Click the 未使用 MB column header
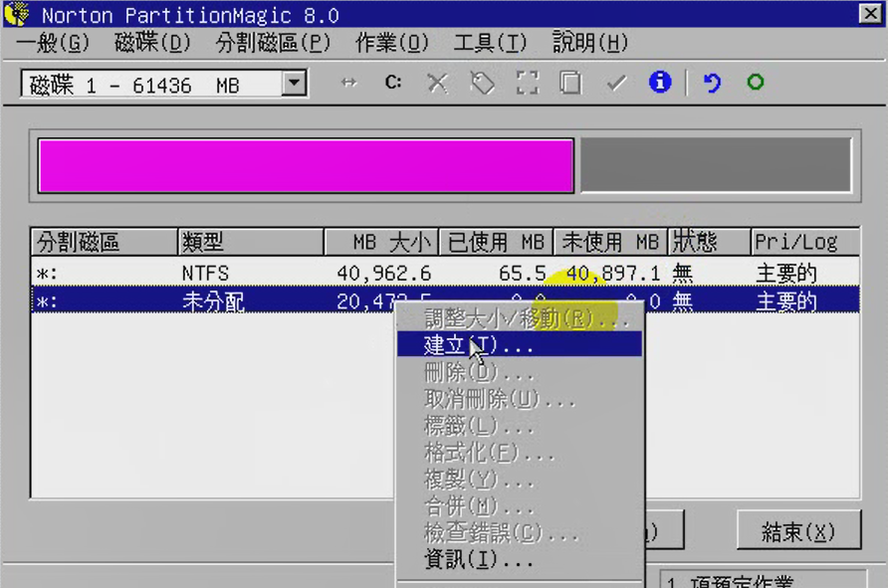The image size is (888, 588). pos(610,242)
